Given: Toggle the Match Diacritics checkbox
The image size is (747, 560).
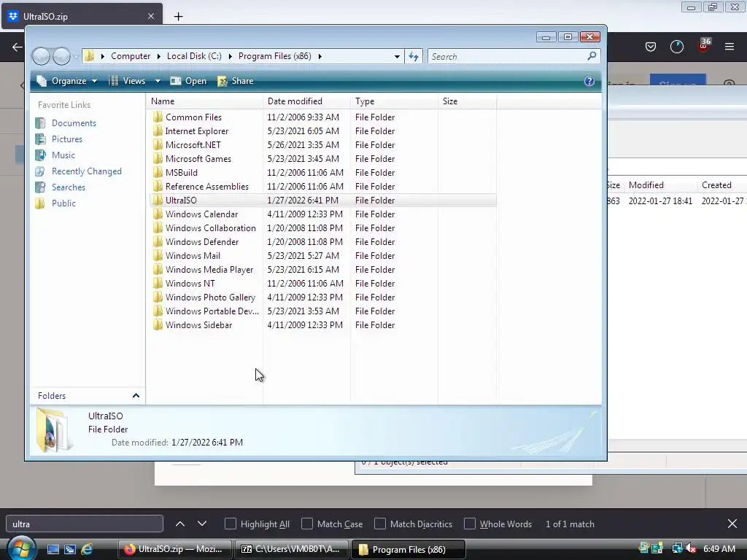Looking at the screenshot, I should pos(379,524).
